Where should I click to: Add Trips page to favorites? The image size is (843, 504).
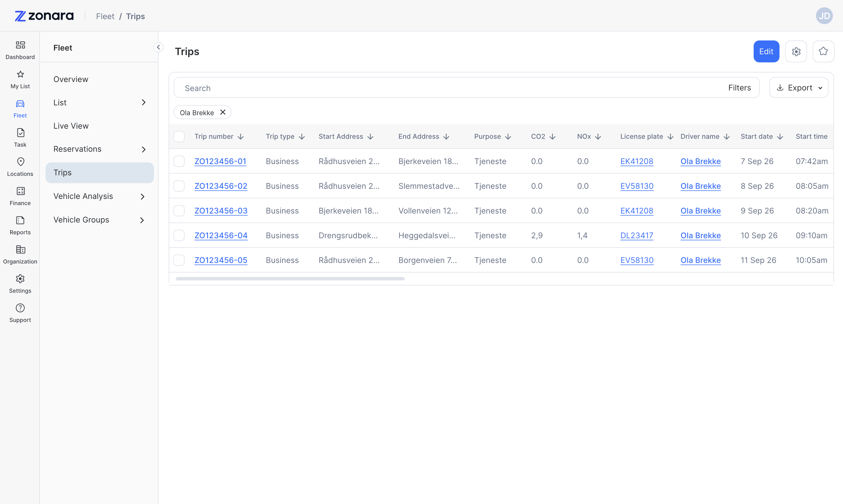pyautogui.click(x=823, y=51)
